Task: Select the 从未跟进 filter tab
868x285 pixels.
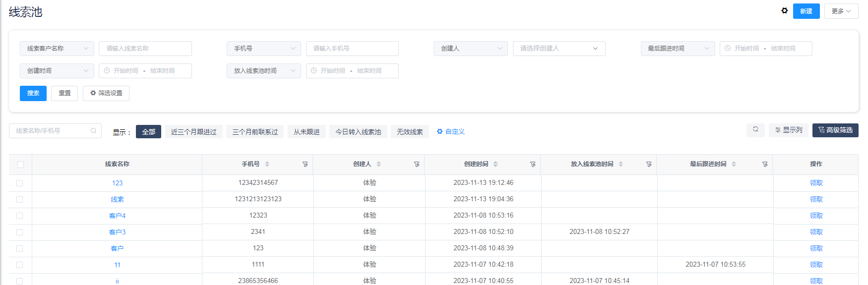Action: coord(307,132)
